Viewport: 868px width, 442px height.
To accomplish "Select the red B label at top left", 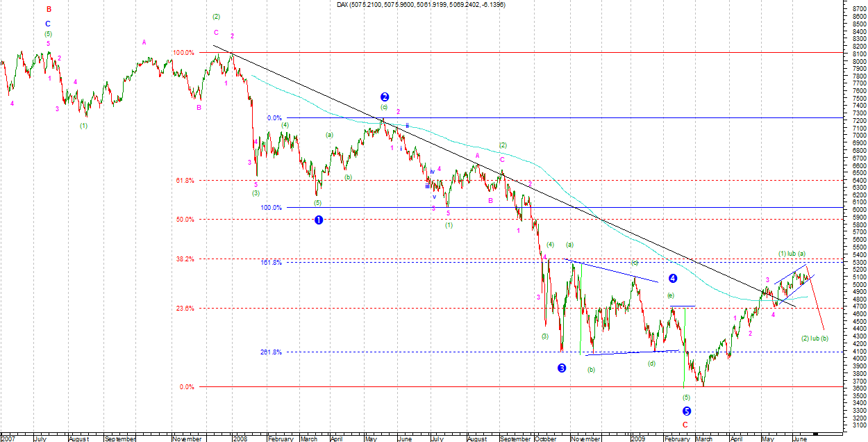I will point(49,10).
